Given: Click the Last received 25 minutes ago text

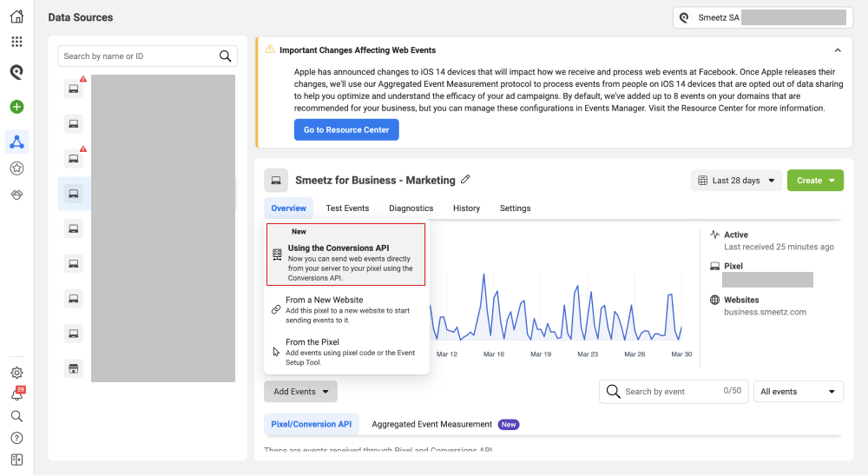Looking at the screenshot, I should tap(779, 248).
